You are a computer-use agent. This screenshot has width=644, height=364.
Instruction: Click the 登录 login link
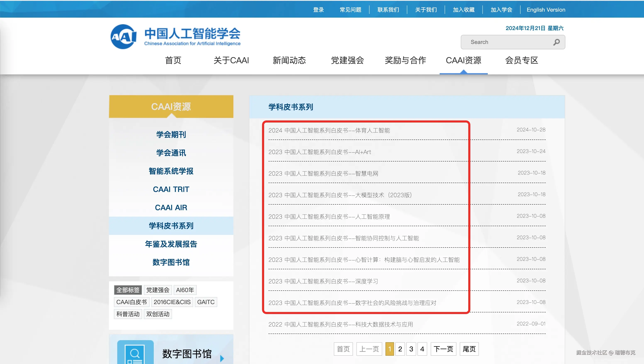(x=318, y=10)
